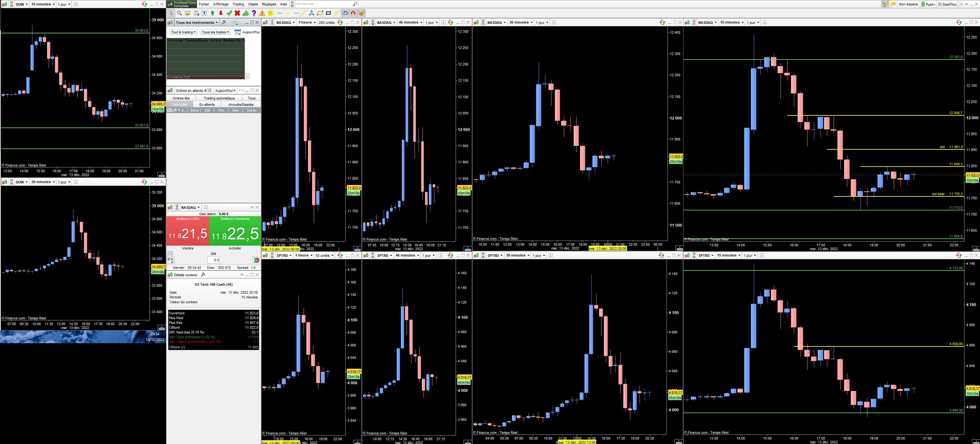Open DOW 15 minutes timeframe dropdown

43,4
